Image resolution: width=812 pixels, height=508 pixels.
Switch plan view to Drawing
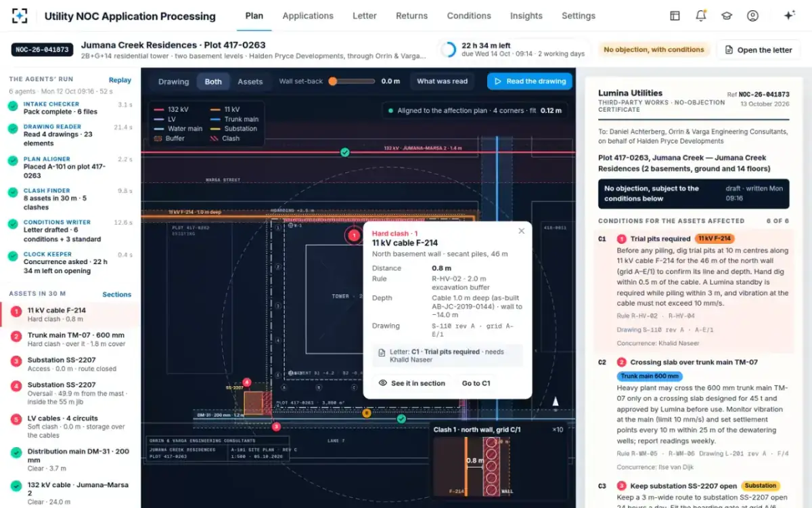click(174, 82)
